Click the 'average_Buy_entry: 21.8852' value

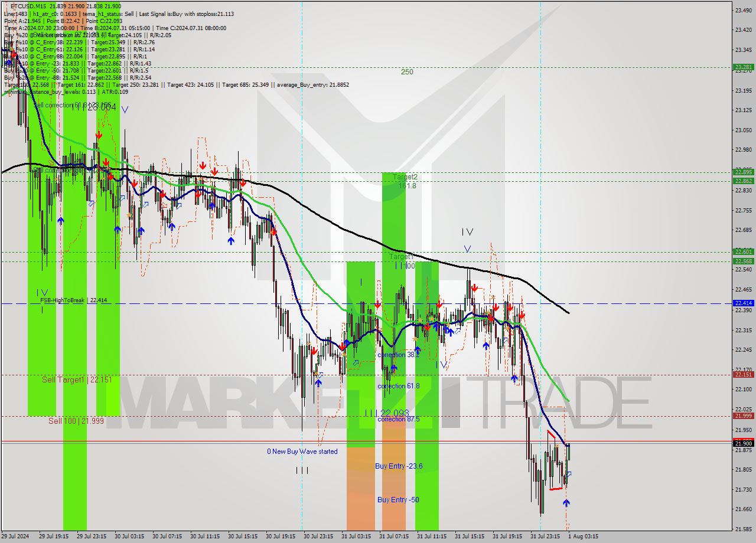click(x=312, y=84)
